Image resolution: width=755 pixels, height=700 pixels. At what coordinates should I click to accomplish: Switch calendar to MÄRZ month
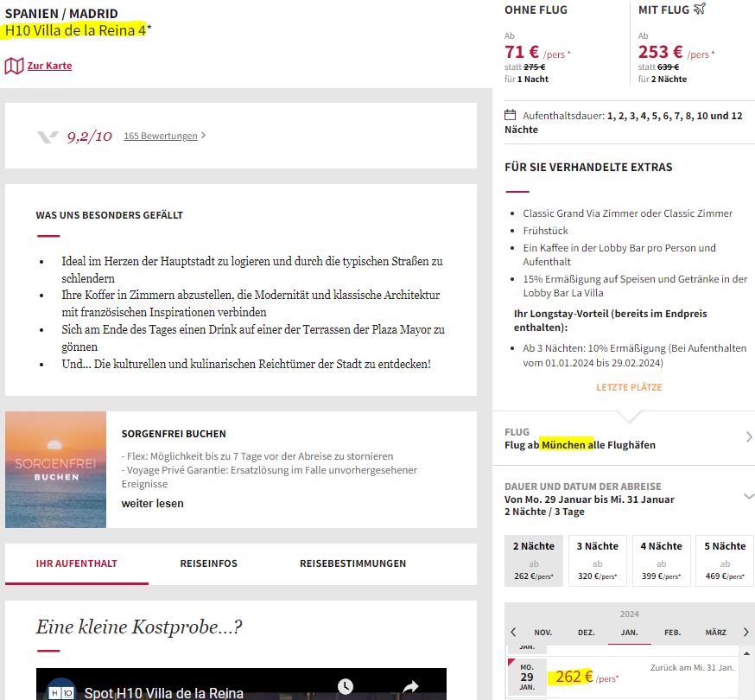click(715, 633)
